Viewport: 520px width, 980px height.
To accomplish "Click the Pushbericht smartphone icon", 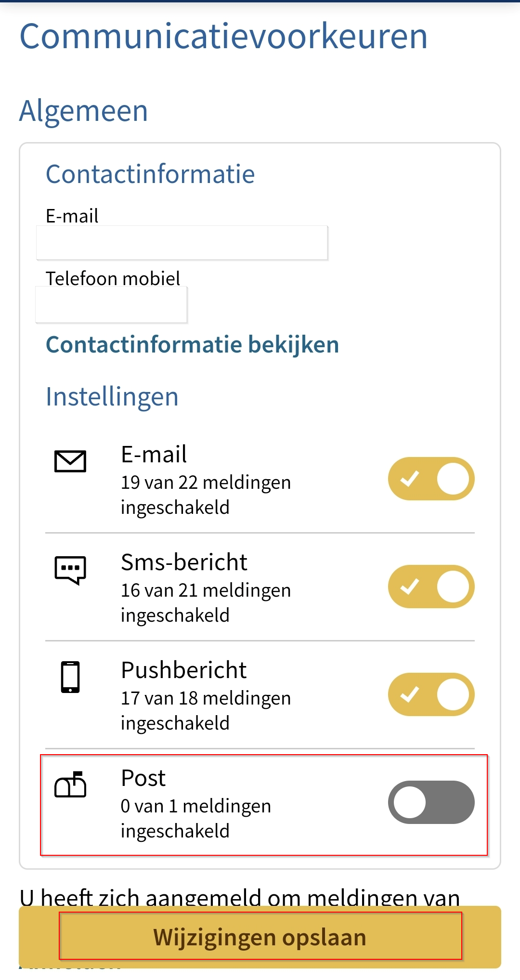I will point(70,677).
